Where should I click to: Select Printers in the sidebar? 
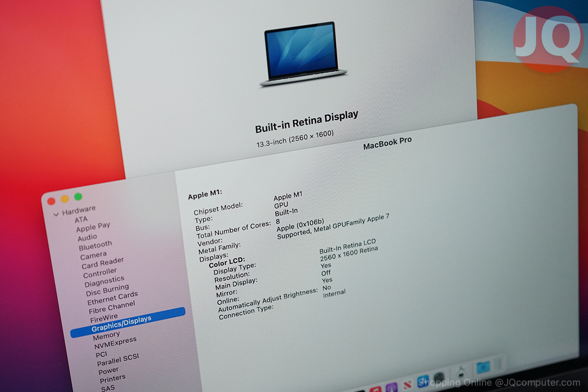113,379
